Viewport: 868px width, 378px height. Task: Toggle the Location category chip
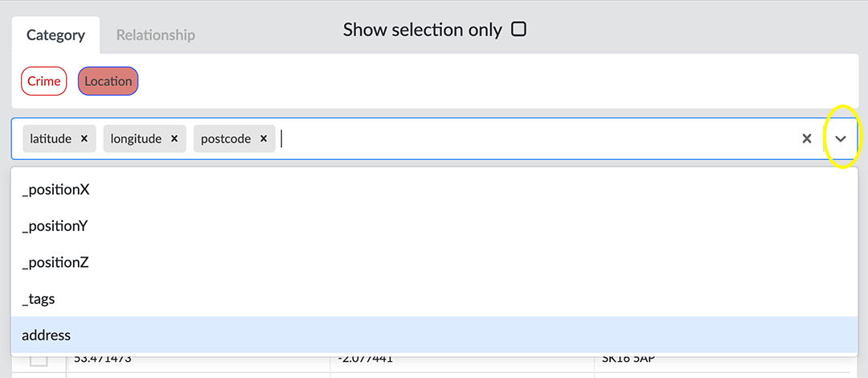[108, 81]
